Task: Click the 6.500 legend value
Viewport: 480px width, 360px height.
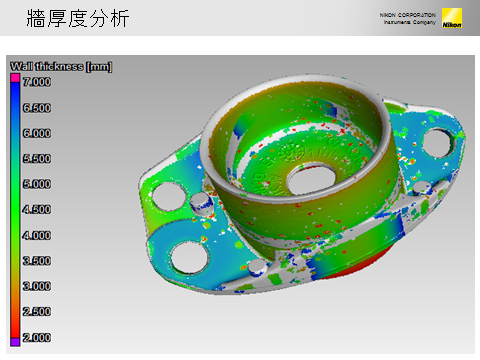Action: 37,108
